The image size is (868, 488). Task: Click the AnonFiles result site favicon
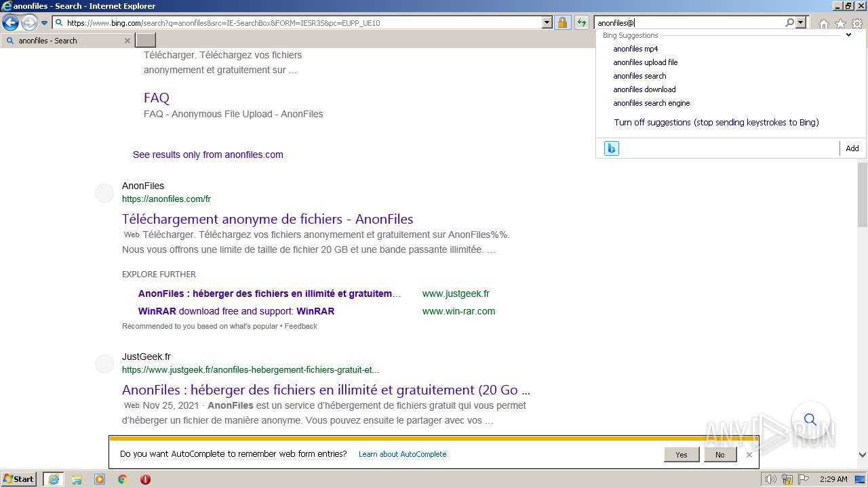[x=104, y=192]
